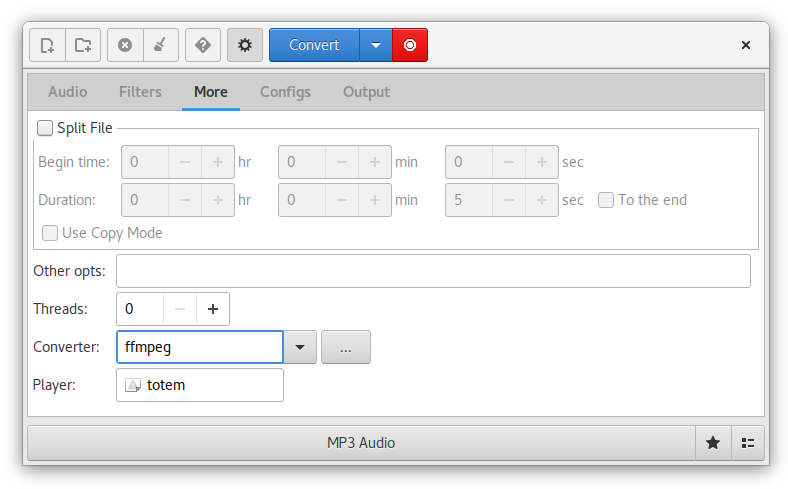This screenshot has width=788, height=489.
Task: Add a folder with the toolbar icon
Action: 83,45
